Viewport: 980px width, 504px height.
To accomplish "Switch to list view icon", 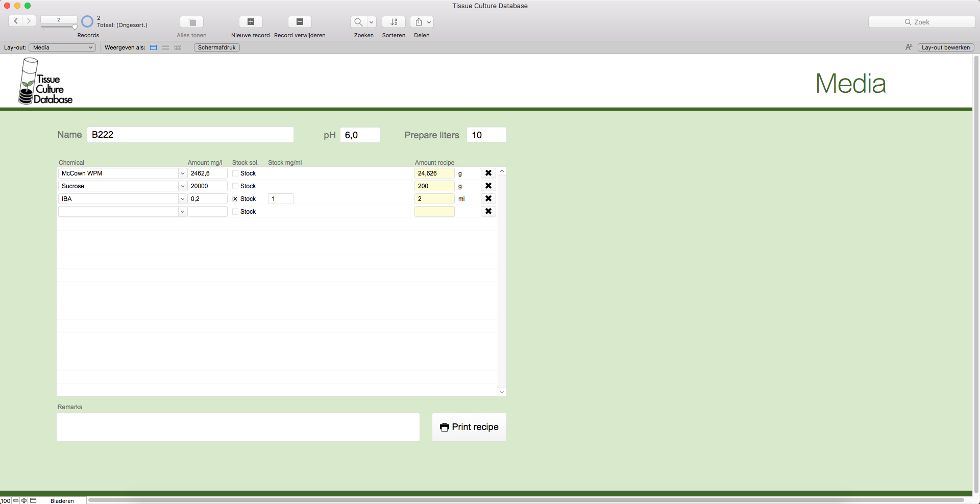I will point(165,47).
